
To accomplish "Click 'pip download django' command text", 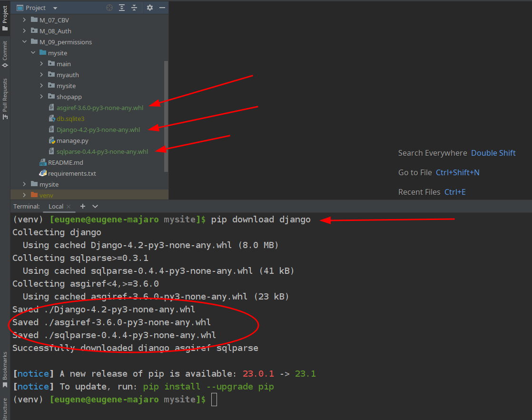I will coord(261,220).
